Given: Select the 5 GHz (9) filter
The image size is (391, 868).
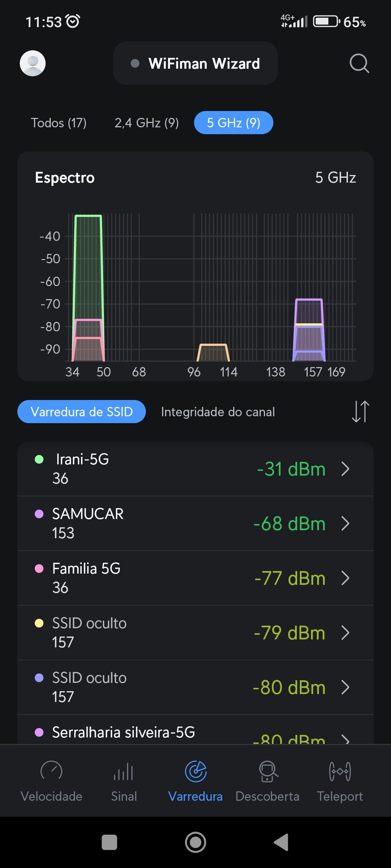Looking at the screenshot, I should point(234,123).
